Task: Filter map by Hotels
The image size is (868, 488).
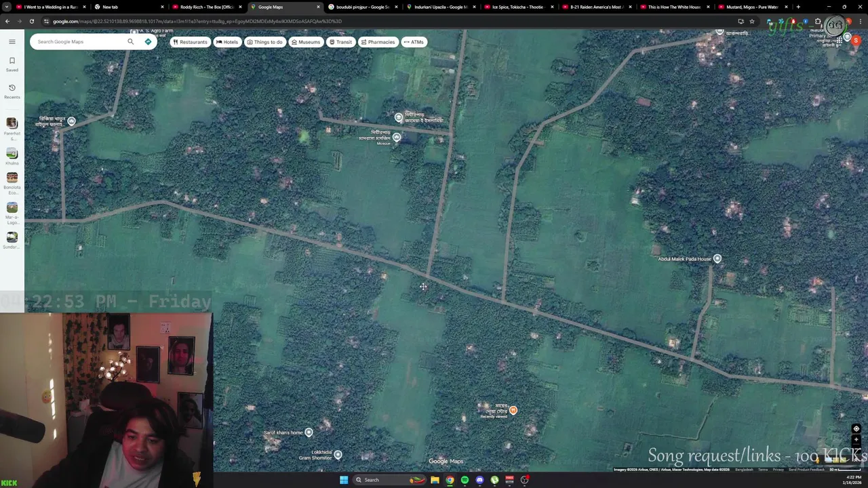Action: pyautogui.click(x=227, y=42)
